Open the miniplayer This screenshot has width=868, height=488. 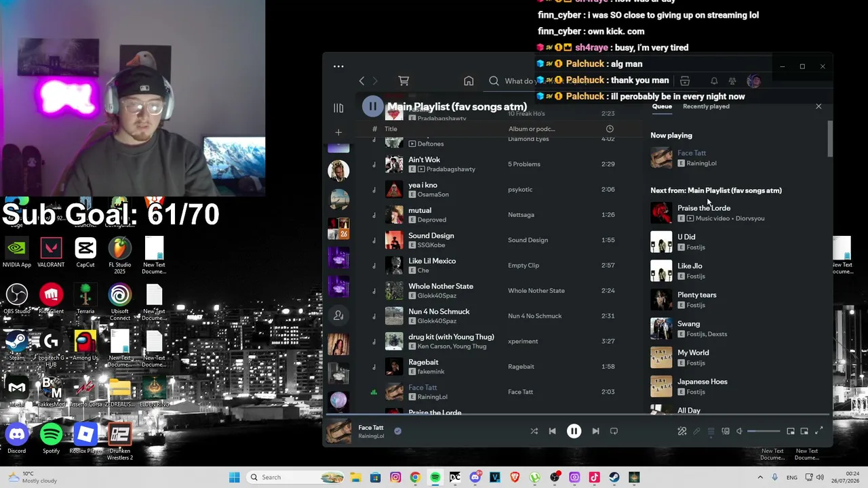click(x=791, y=431)
